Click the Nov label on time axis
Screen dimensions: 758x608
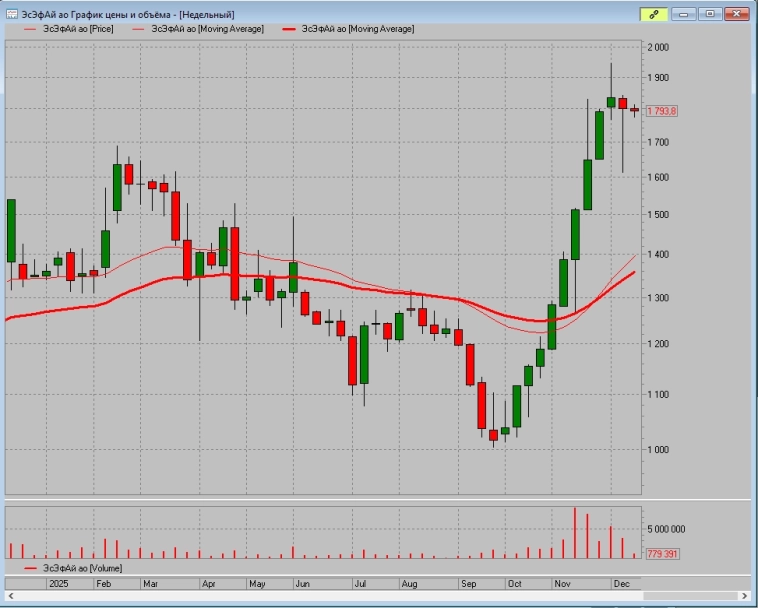click(561, 582)
